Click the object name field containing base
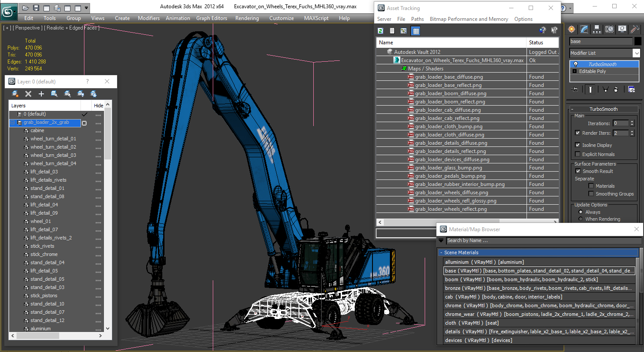The height and width of the screenshot is (352, 644). click(601, 41)
